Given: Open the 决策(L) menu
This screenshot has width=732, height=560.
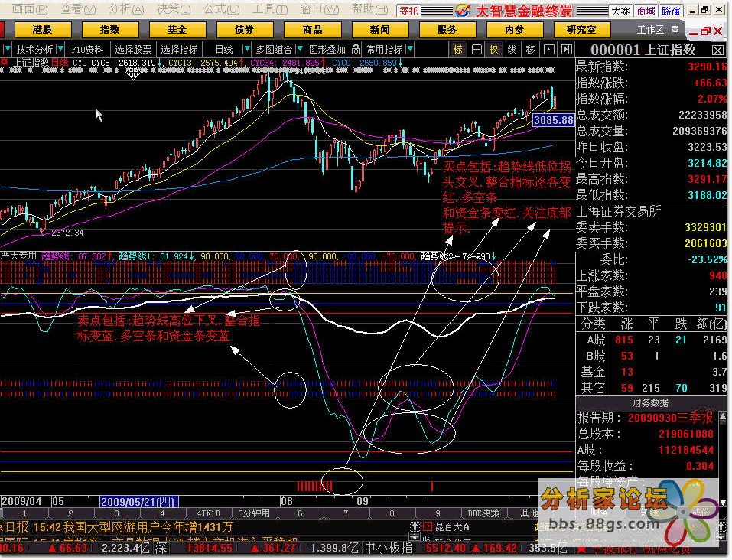Looking at the screenshot, I should (x=174, y=9).
